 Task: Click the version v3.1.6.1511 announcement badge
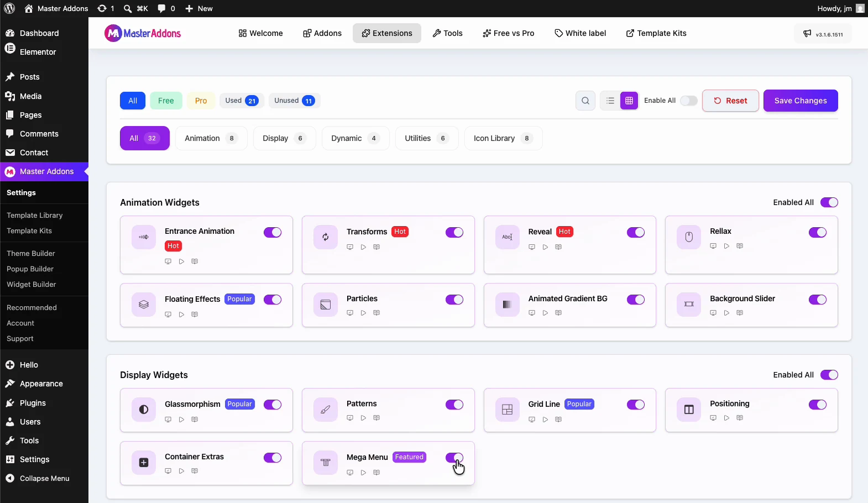tap(823, 34)
